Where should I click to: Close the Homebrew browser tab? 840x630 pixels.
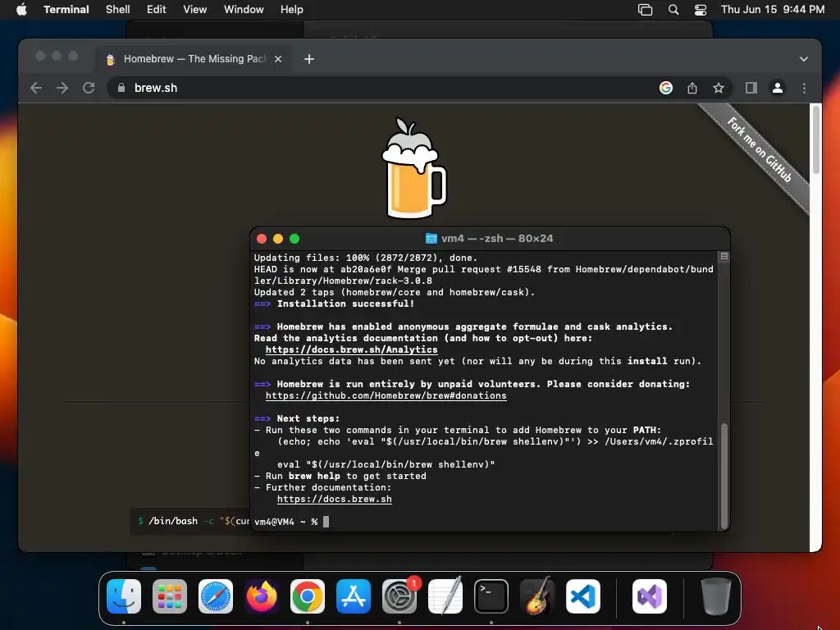278,59
